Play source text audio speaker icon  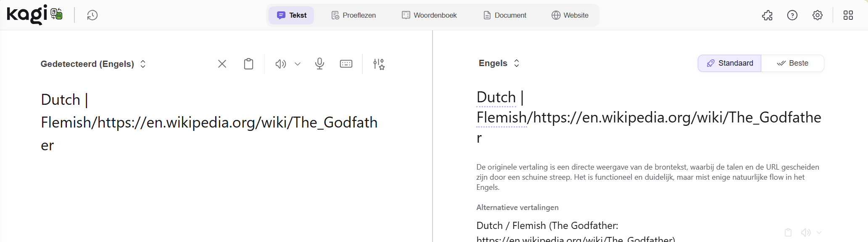(x=280, y=64)
